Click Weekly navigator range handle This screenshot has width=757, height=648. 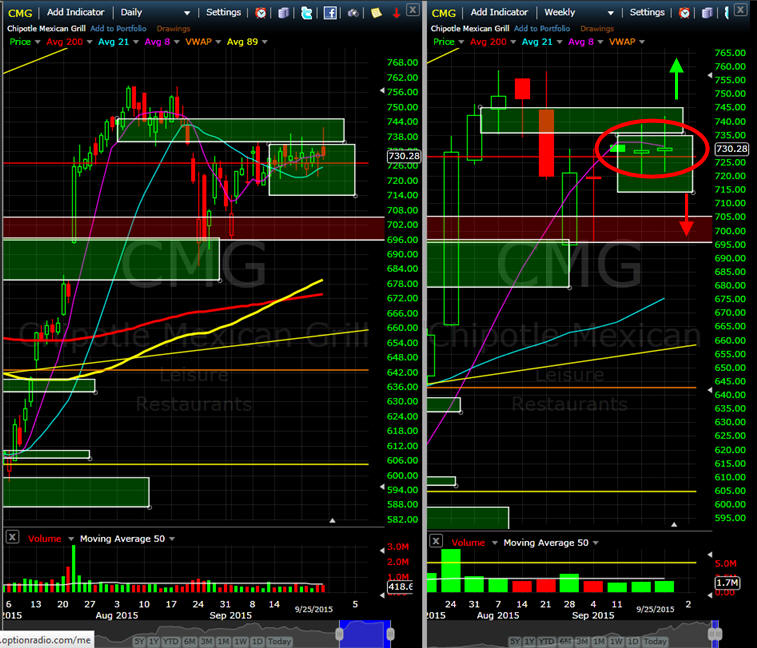(715, 633)
